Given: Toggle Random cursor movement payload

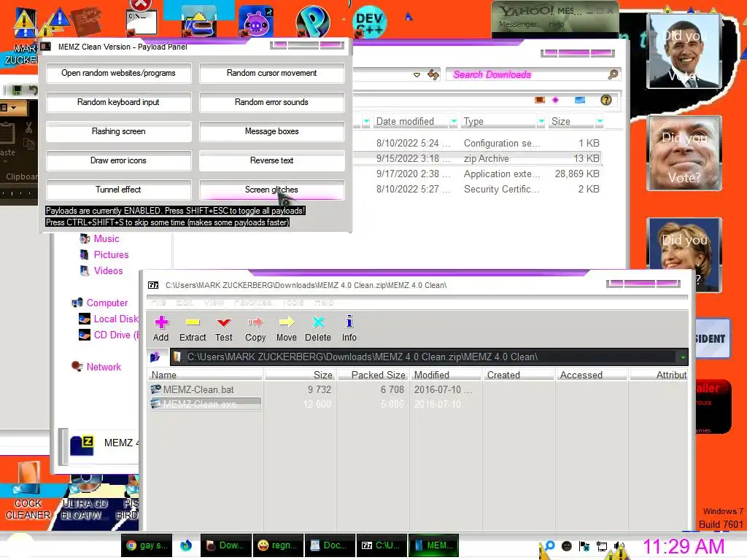Looking at the screenshot, I should (x=272, y=74).
